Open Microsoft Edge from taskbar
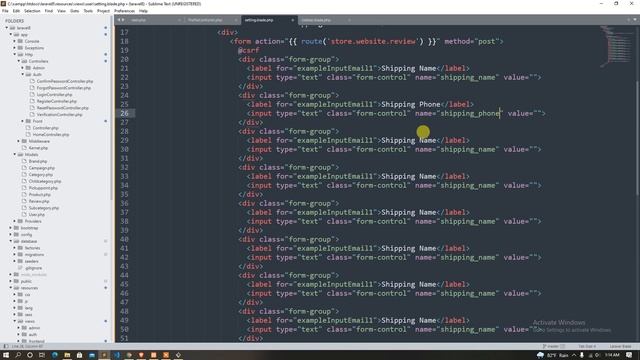 [x=54, y=355]
